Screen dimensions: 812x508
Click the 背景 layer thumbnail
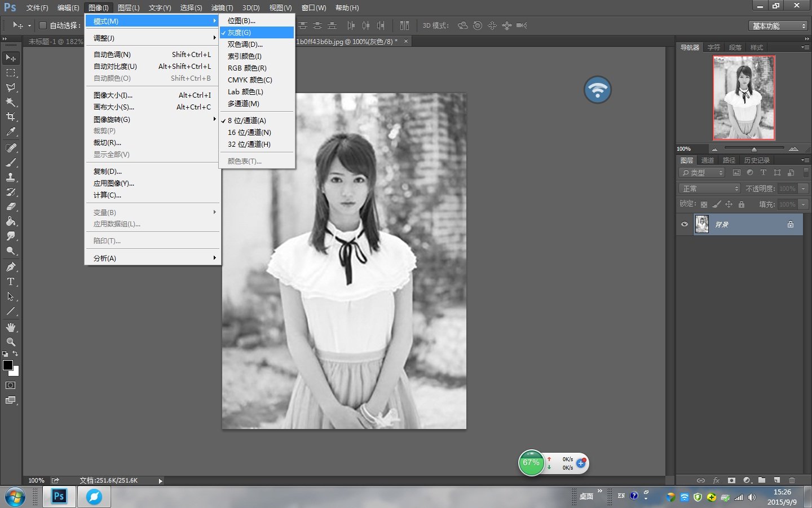click(701, 224)
